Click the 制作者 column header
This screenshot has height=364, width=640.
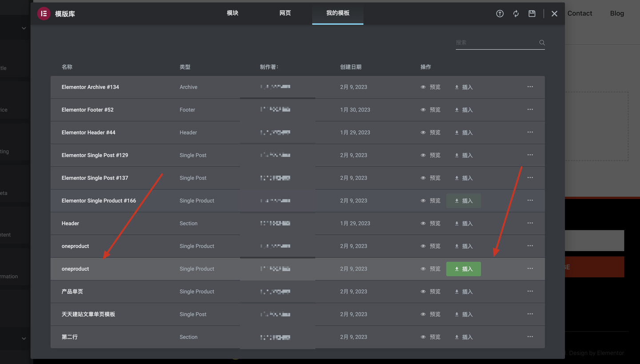point(269,67)
